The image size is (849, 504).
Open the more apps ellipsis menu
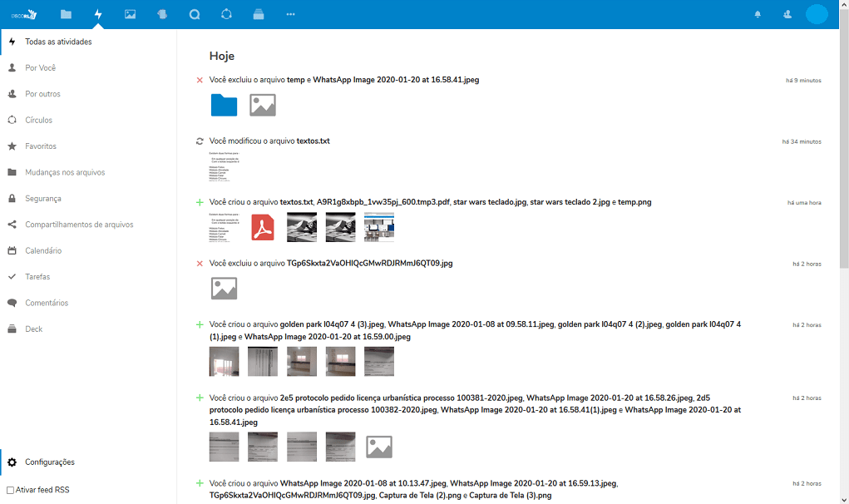pos(290,14)
